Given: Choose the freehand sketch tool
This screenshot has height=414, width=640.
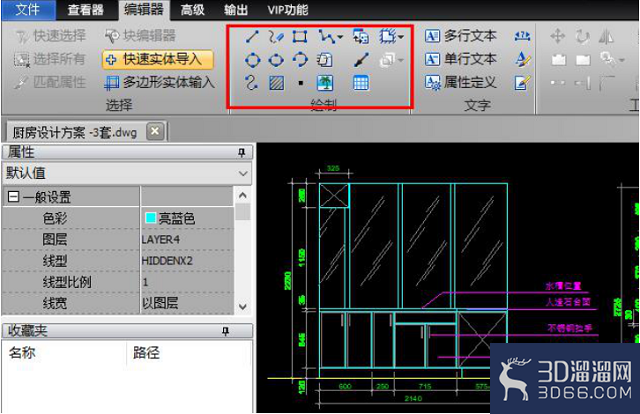Looking at the screenshot, I should pos(276,37).
